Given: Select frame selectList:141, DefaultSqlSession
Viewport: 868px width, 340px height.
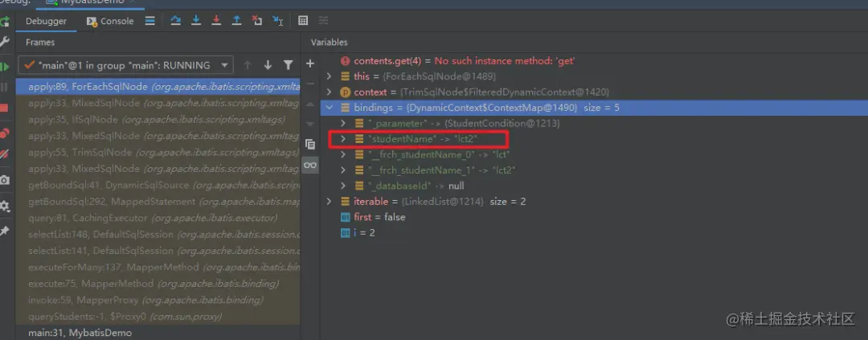Looking at the screenshot, I should pyautogui.click(x=158, y=251).
